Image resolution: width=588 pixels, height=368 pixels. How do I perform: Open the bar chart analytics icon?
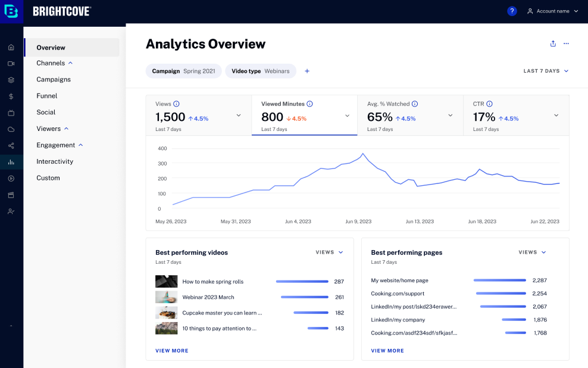(x=11, y=162)
